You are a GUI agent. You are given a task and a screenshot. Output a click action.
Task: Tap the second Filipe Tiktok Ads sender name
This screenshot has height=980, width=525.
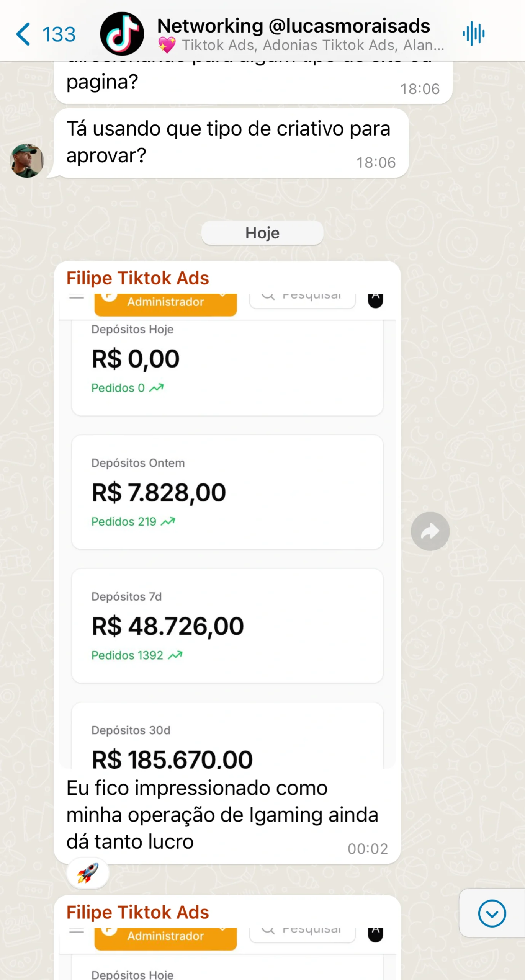pos(137,913)
